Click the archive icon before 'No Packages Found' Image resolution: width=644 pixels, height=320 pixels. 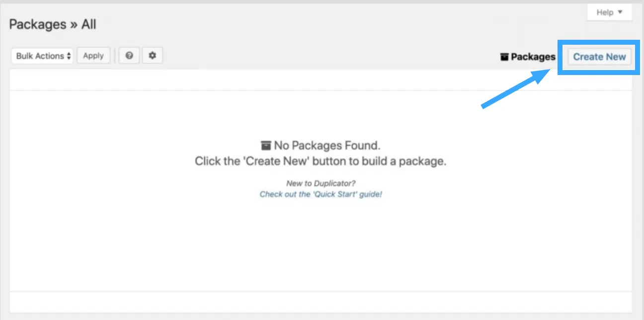point(266,146)
